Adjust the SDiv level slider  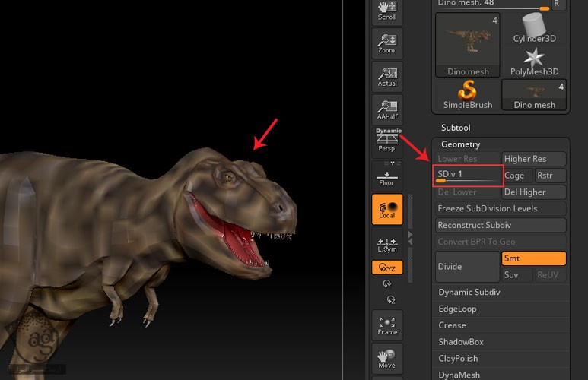[x=469, y=176]
